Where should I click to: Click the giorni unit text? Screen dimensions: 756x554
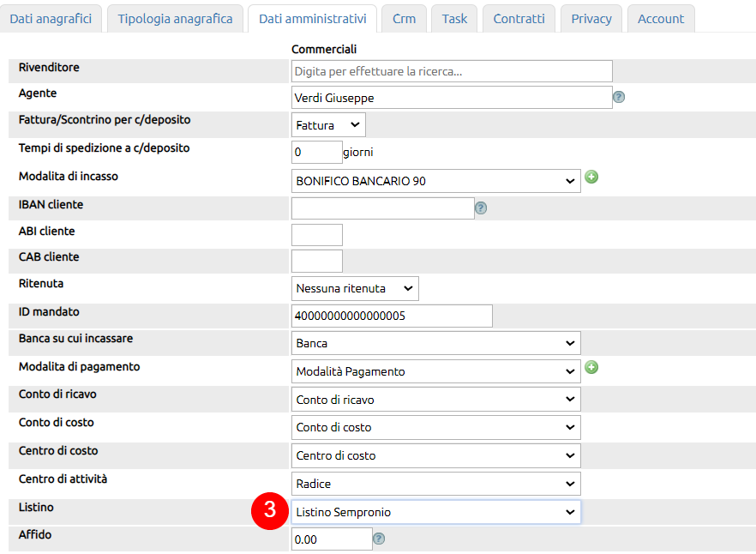358,152
